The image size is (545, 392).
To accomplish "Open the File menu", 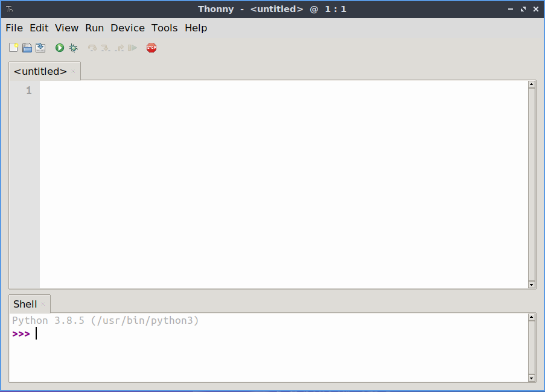I will point(14,28).
